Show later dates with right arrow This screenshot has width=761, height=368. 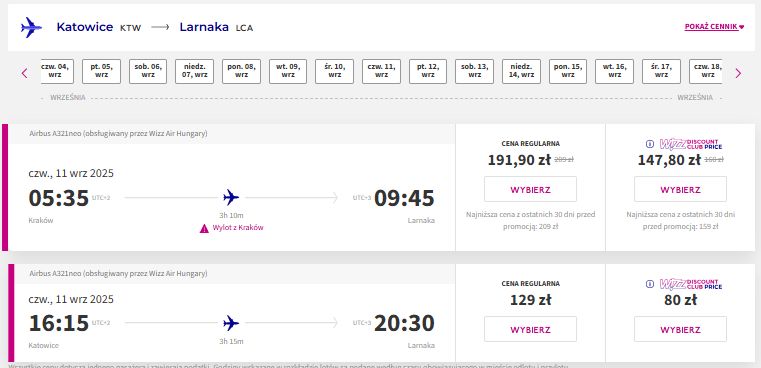tap(738, 73)
